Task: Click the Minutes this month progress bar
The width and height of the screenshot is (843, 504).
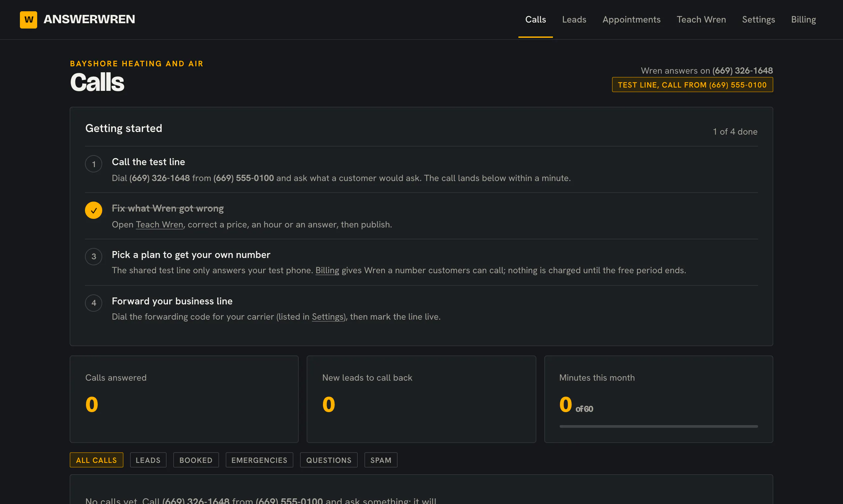Action: (658, 426)
